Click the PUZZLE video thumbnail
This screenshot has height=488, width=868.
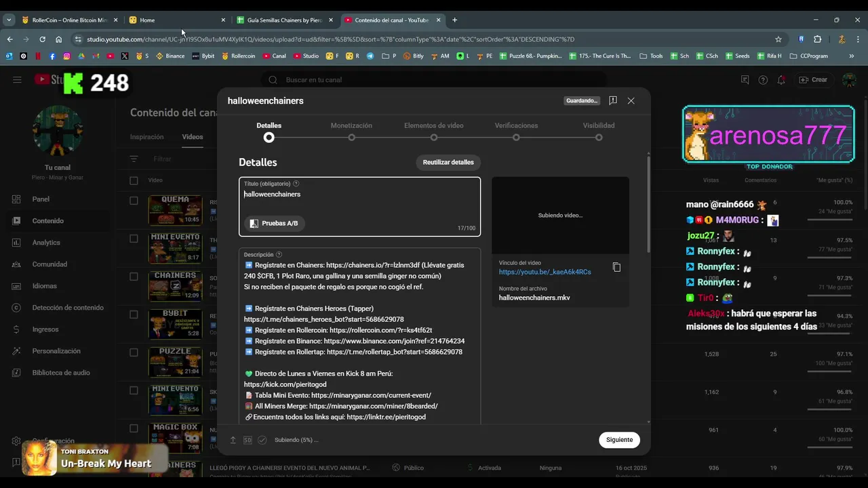[175, 362]
